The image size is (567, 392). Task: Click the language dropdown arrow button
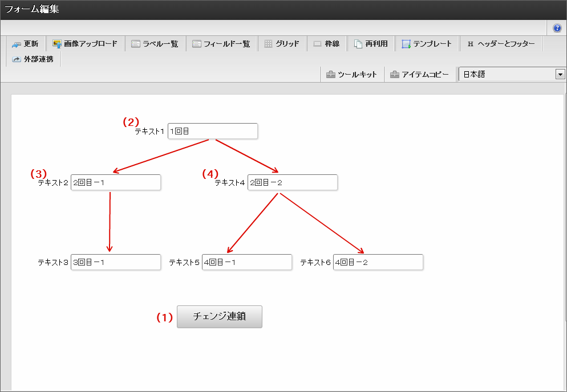pyautogui.click(x=560, y=75)
